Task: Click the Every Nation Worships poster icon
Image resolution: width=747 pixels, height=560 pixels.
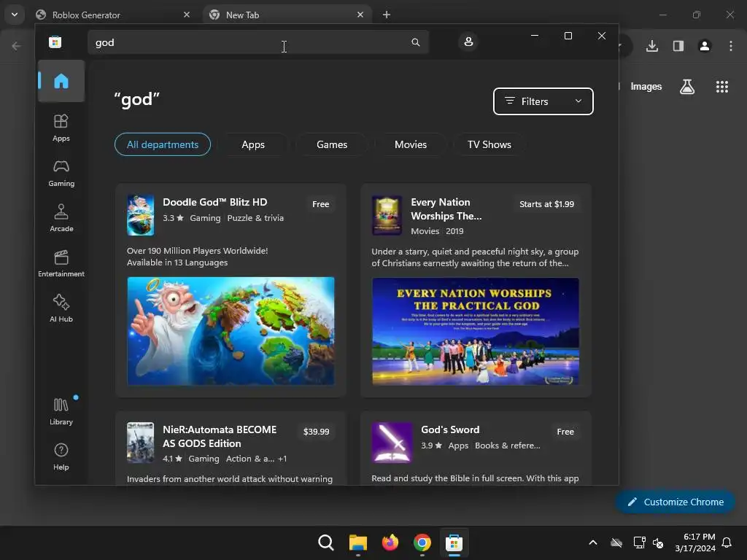Action: pyautogui.click(x=387, y=215)
